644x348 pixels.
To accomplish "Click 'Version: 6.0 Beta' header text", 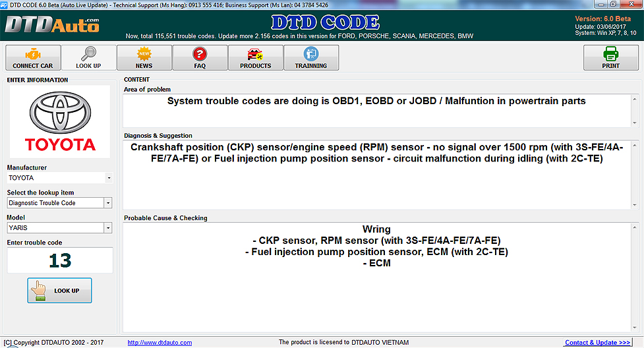I will pyautogui.click(x=602, y=19).
